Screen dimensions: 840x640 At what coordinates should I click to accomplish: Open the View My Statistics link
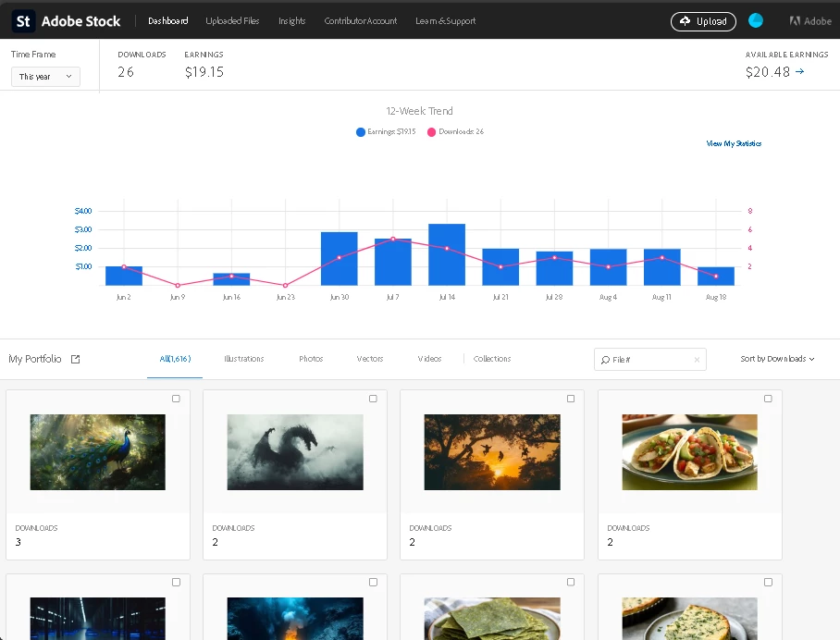pyautogui.click(x=734, y=143)
